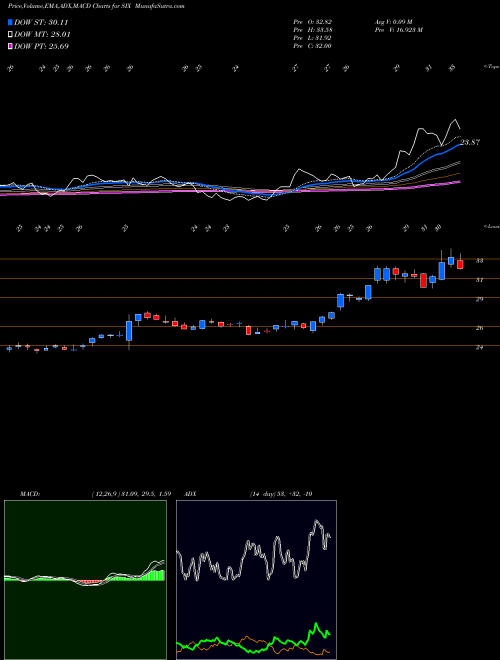Select the 'DOW ST: 30.11' legend label
The width and height of the screenshot is (500, 660).
41,22
